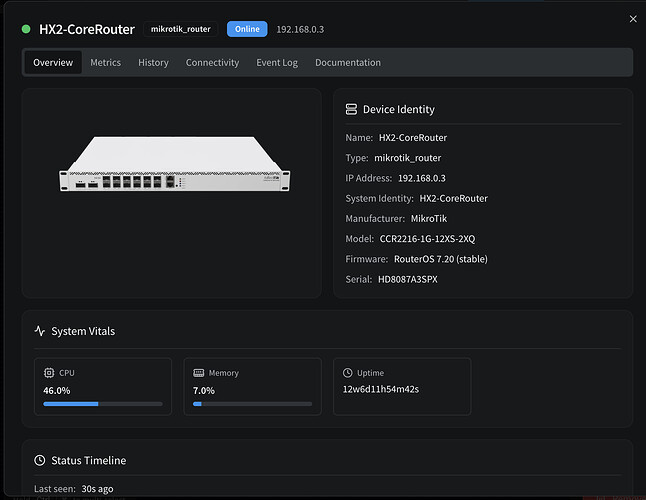Select the Manufacturer value MikroTik
The image size is (646, 500).
pos(429,218)
